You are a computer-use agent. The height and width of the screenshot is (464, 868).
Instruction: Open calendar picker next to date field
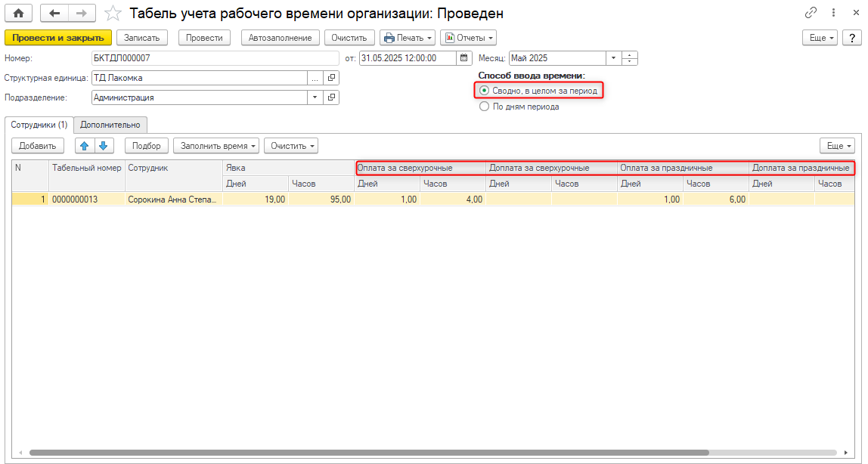(x=463, y=58)
